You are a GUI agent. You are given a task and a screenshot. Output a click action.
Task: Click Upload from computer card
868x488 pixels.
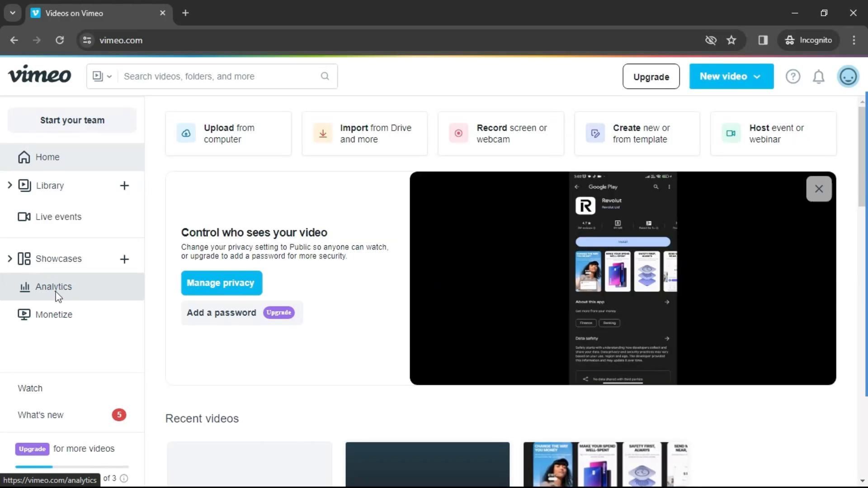click(228, 134)
